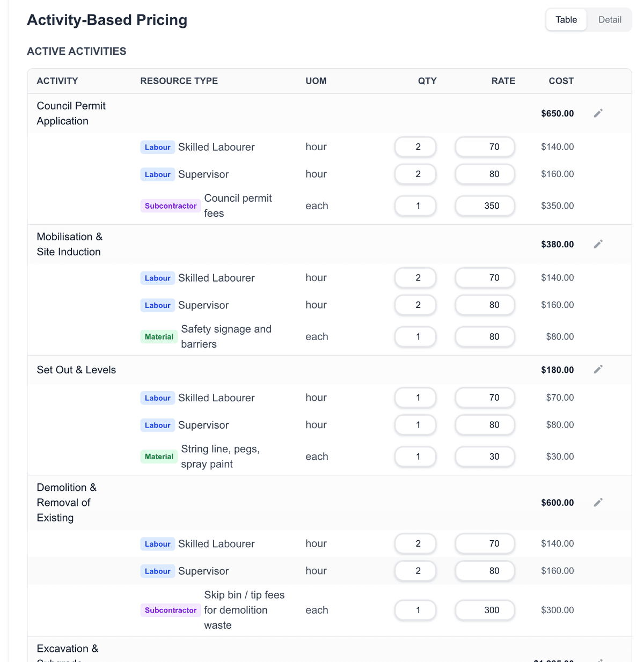Open editor for Demolition & Removal of Existing

[598, 503]
